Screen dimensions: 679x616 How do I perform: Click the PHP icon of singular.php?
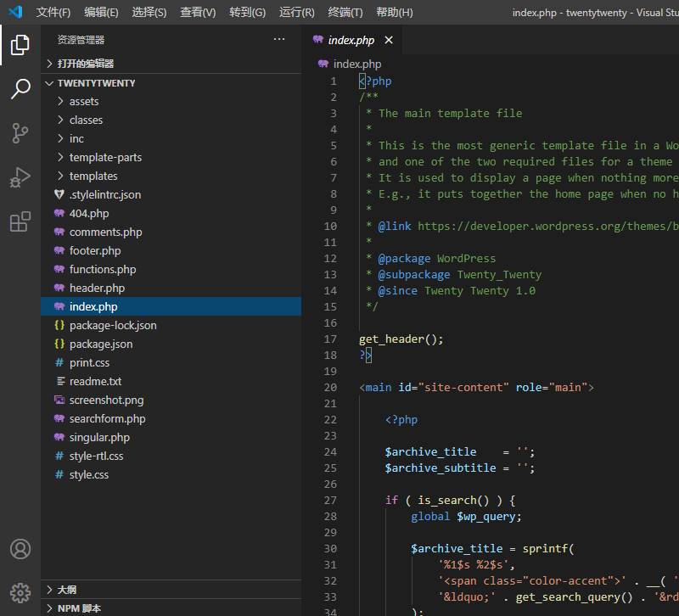tap(59, 437)
